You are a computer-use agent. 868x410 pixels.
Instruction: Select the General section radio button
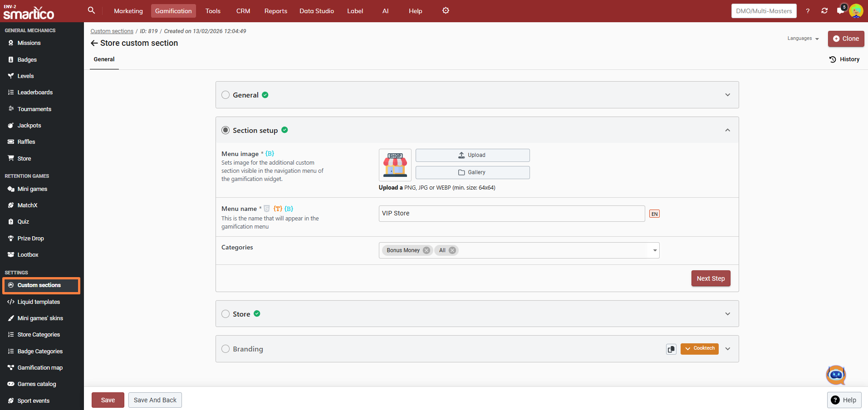coord(226,95)
